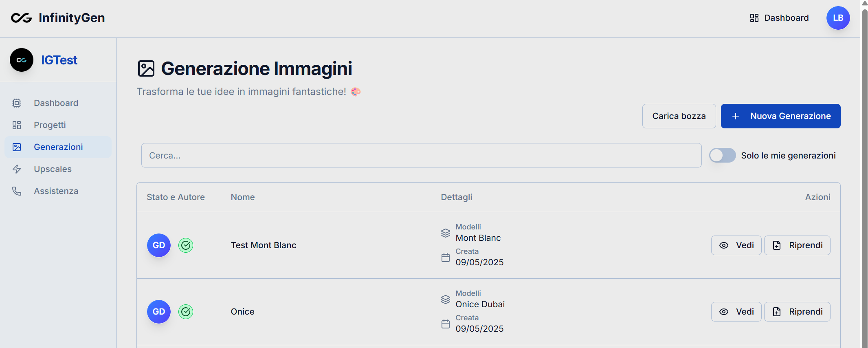Screen dimensions: 868x348
Task: View the Test Mont Blanc generation with Vedi
Action: click(736, 245)
